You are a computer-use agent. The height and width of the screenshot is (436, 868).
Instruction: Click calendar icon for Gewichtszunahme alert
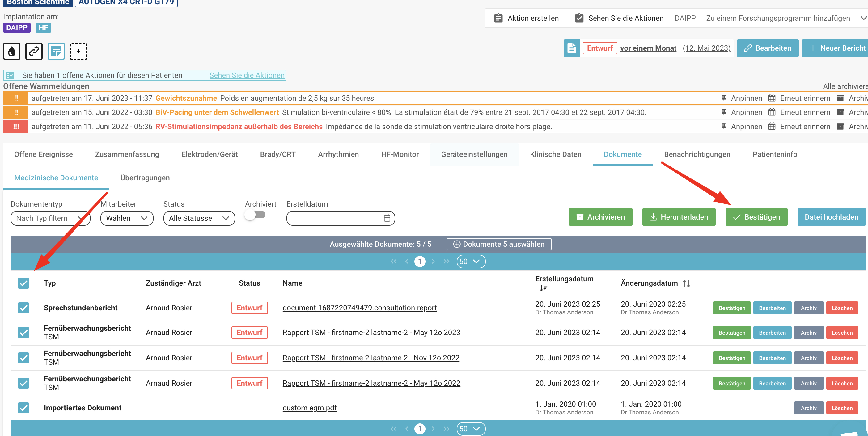[772, 98]
